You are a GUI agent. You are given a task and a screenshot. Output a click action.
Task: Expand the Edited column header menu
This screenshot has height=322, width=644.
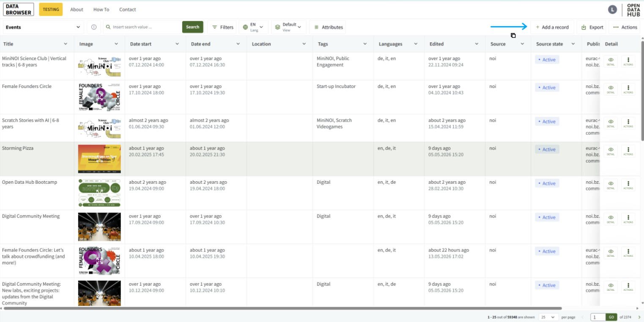pyautogui.click(x=477, y=44)
